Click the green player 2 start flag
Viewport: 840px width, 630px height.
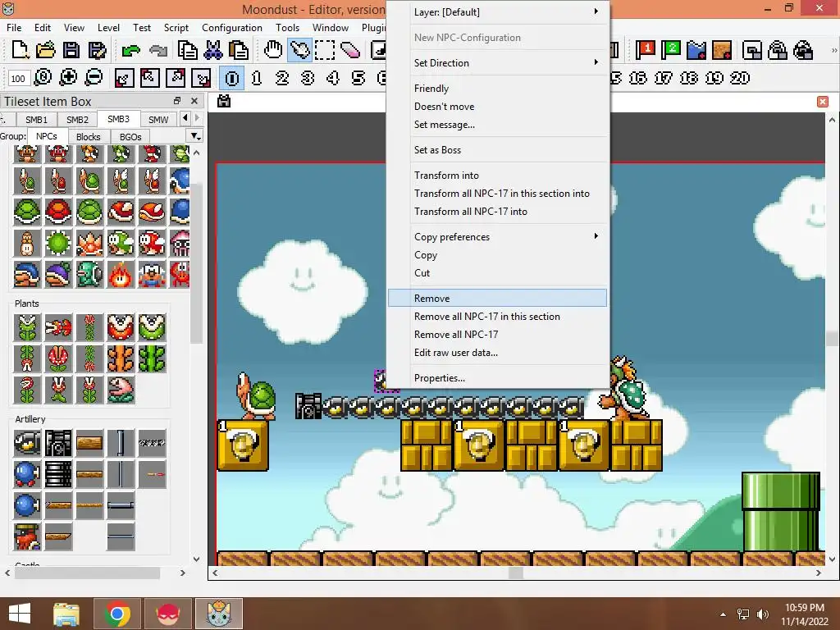(x=671, y=50)
